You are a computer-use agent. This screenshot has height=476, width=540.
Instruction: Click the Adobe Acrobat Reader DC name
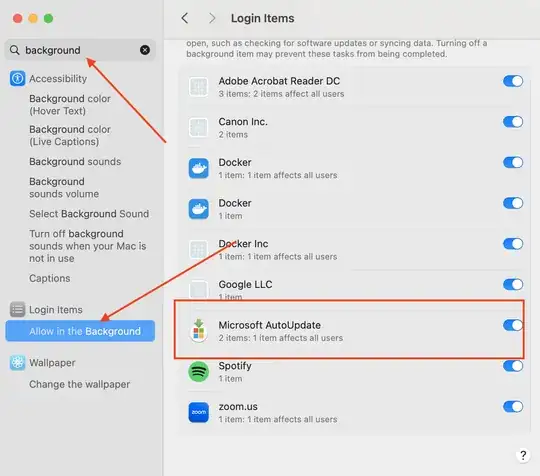coord(279,81)
